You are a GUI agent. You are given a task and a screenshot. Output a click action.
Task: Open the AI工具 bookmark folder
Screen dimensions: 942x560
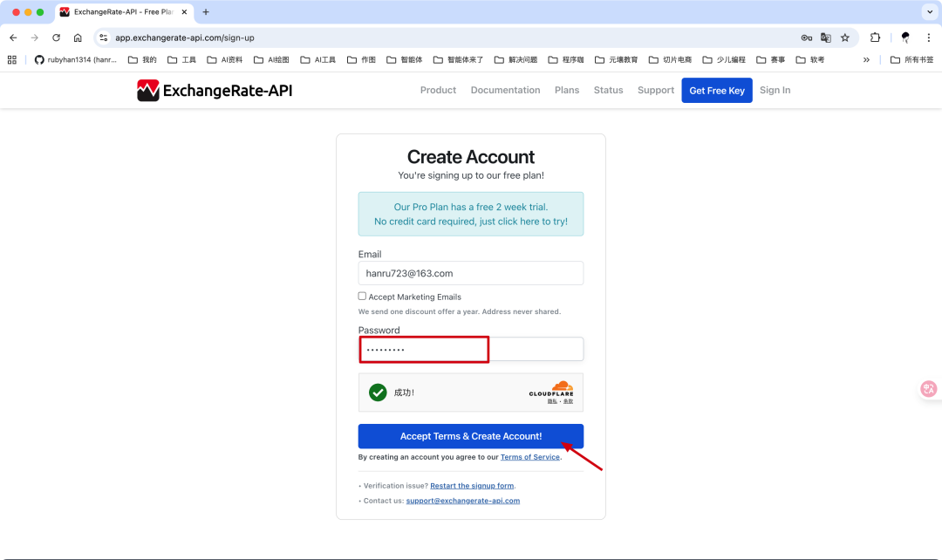[x=317, y=59]
